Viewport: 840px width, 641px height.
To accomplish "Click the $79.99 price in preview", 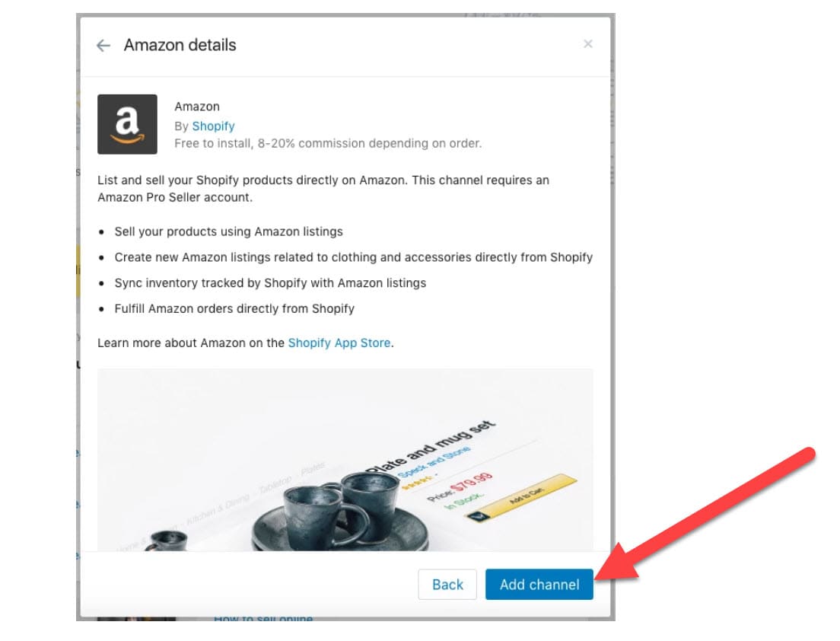I will [471, 483].
